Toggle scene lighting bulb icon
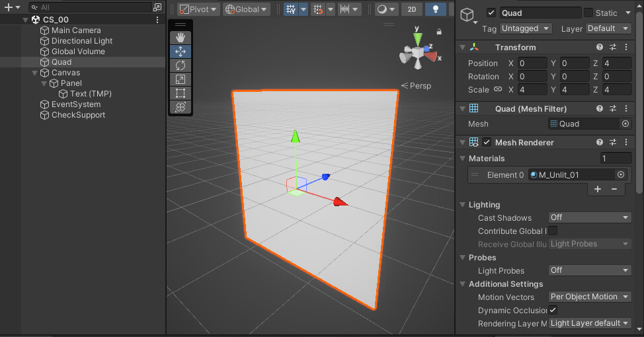Screen dimensions: 644x337 point(435,9)
